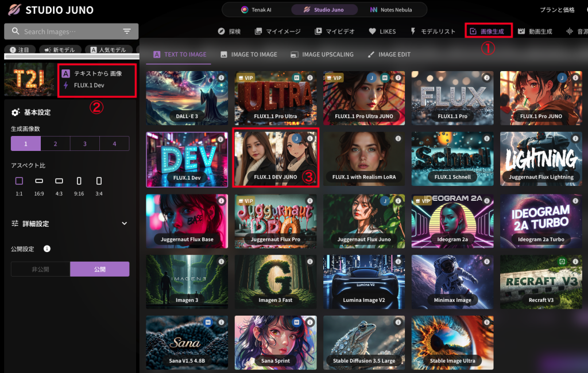Select the Sana V1.5 4.8B model thumbnail
Image resolution: width=588 pixels, height=373 pixels.
tap(187, 343)
